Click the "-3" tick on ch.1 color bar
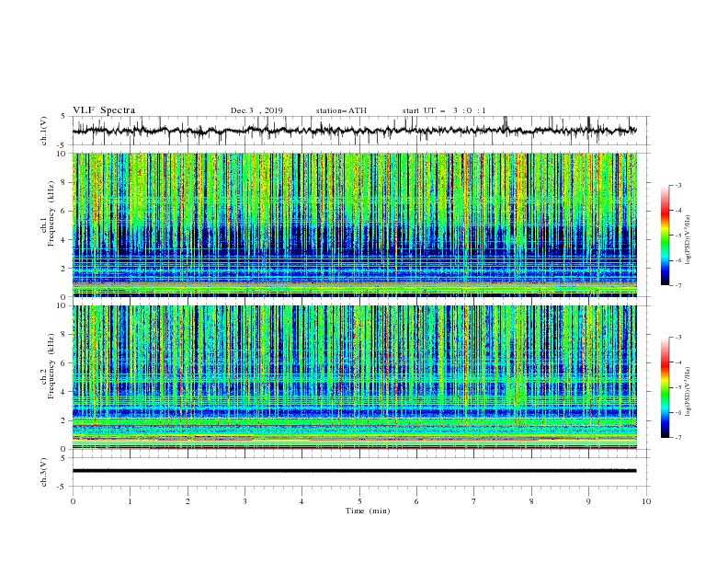Screen dimensions: 728x563 pos(677,185)
